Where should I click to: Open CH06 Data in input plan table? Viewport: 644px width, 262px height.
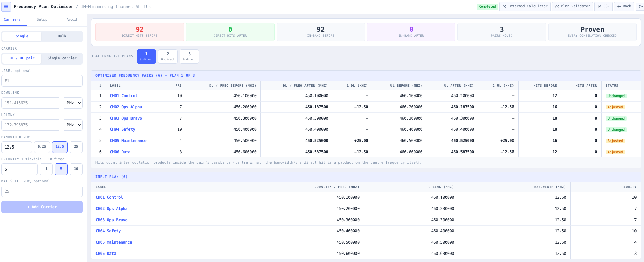point(106,254)
